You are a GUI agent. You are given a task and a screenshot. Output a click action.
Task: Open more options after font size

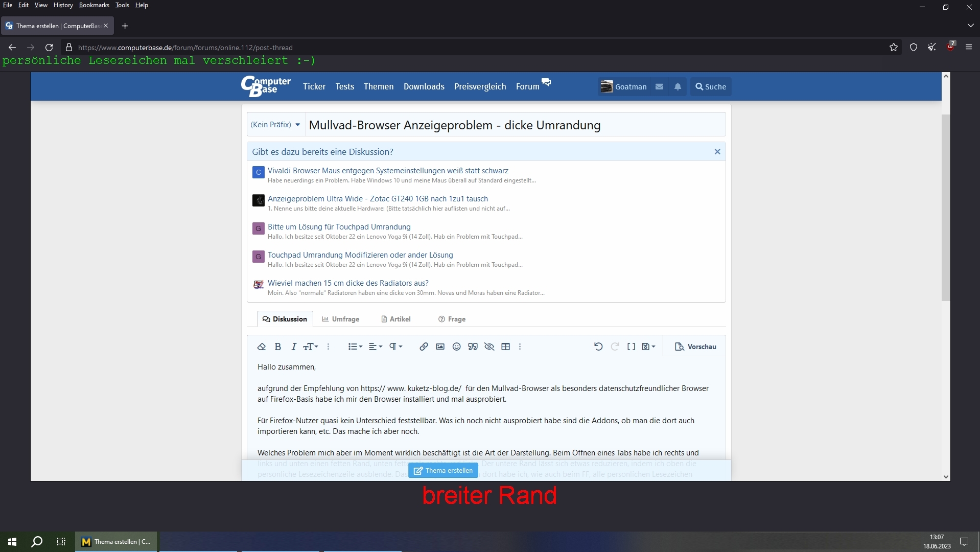[329, 347]
